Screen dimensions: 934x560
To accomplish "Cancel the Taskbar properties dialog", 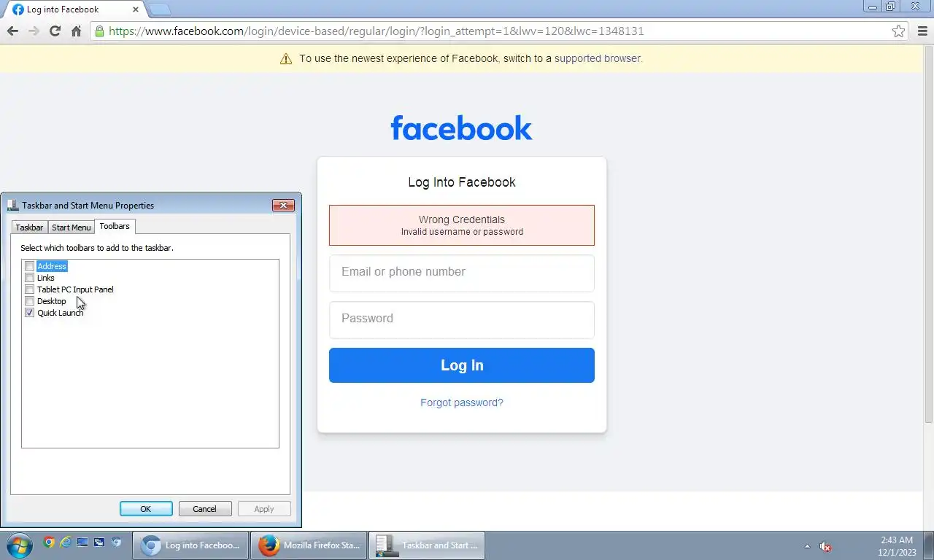I will [205, 509].
